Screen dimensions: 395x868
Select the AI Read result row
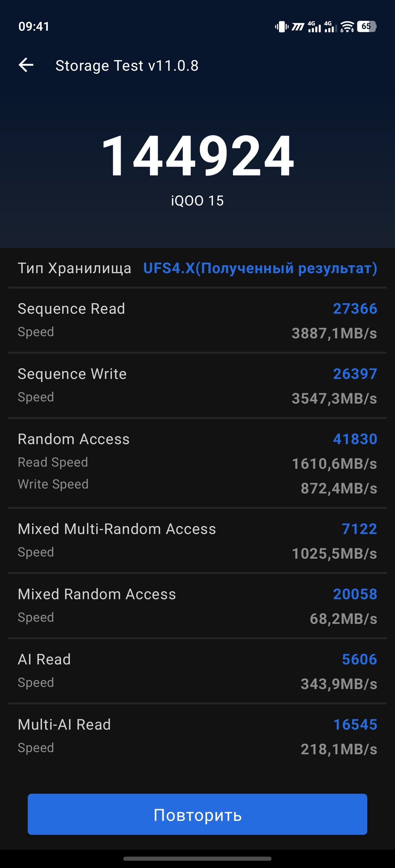[197, 671]
